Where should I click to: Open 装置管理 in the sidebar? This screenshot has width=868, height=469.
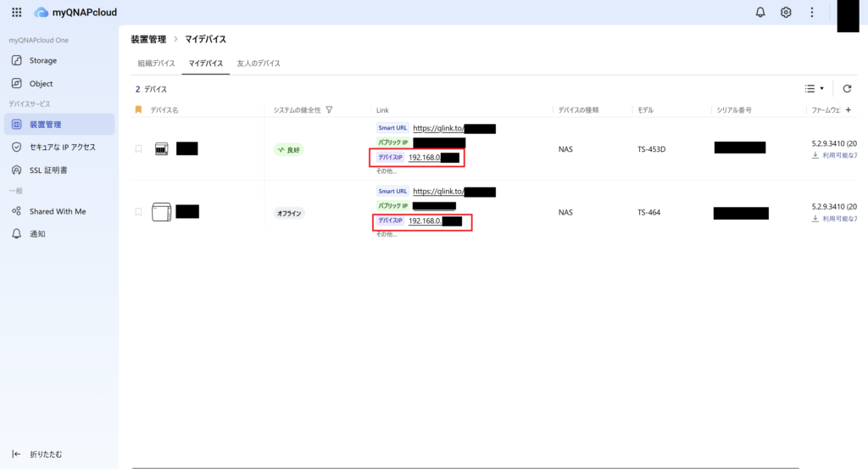click(x=59, y=124)
